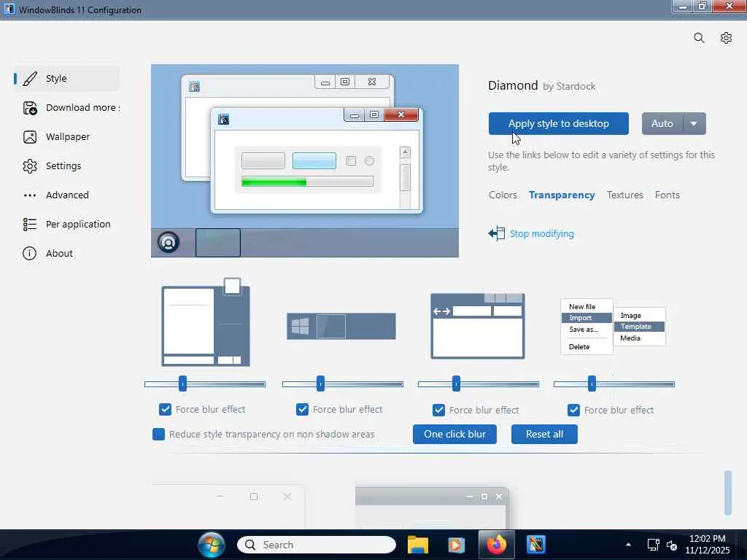Click the Reset all button
Screen dimensions: 747x560
pos(544,435)
